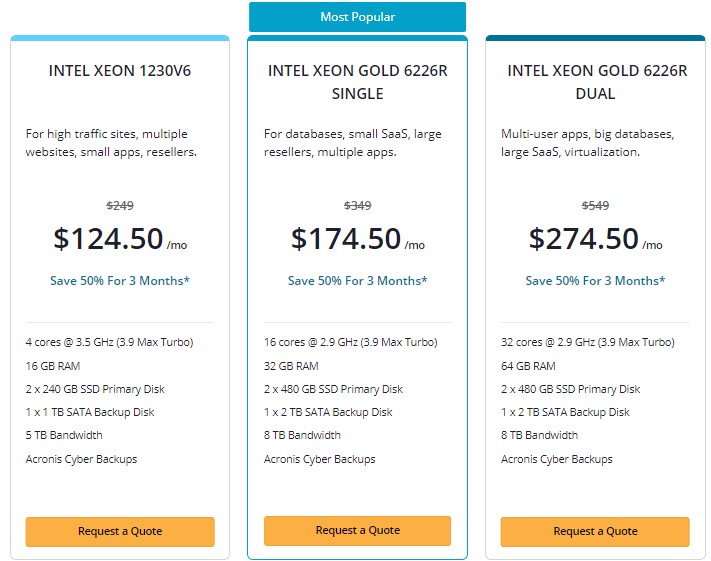Click the Most Popular badge
Screen dimensions: 711x561
(x=357, y=17)
